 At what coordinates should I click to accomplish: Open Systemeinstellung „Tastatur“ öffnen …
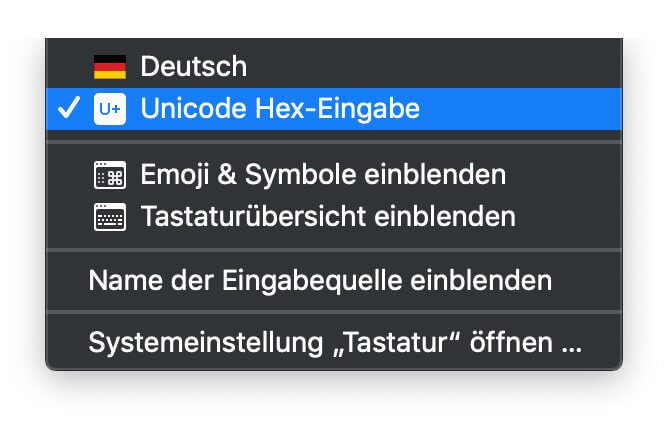(334, 343)
